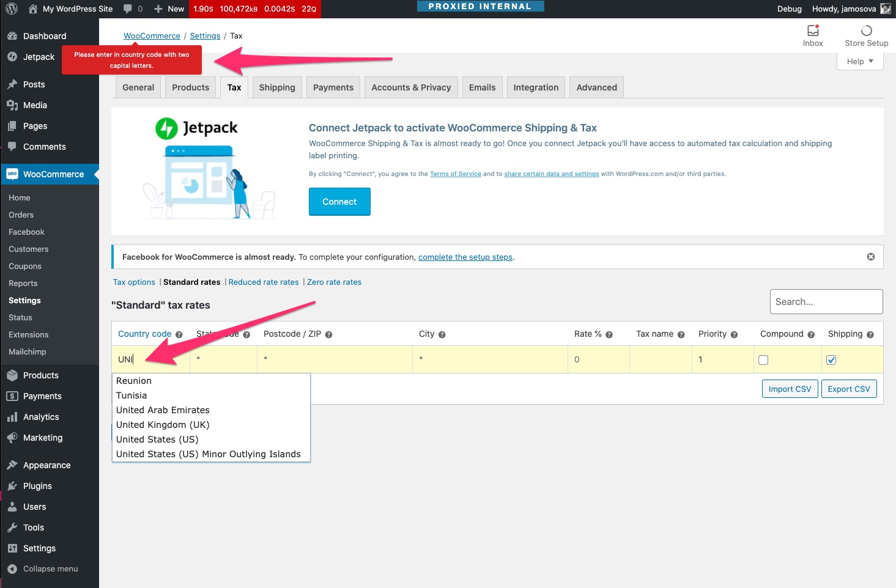The image size is (896, 588).
Task: Click the tax rates search field
Action: (x=826, y=301)
